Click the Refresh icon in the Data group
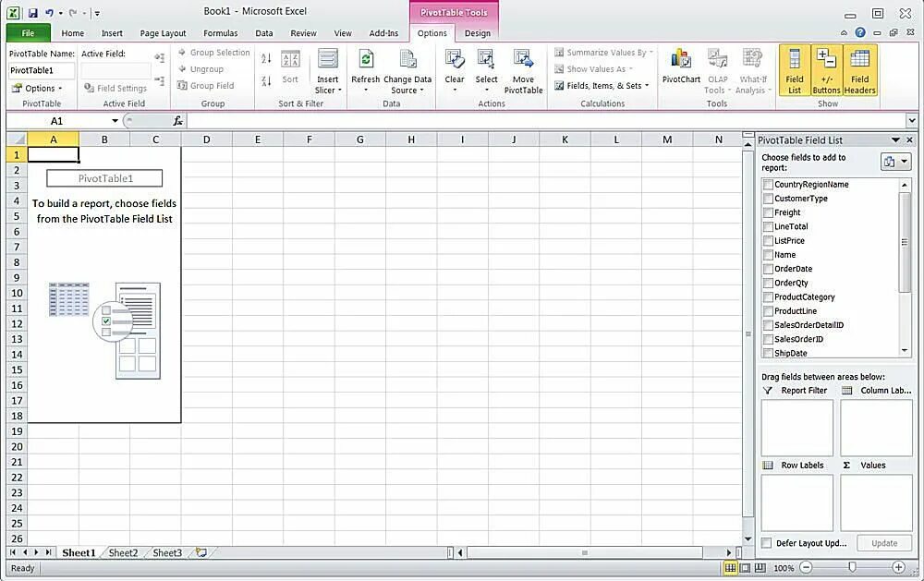Image resolution: width=924 pixels, height=581 pixels. (365, 59)
